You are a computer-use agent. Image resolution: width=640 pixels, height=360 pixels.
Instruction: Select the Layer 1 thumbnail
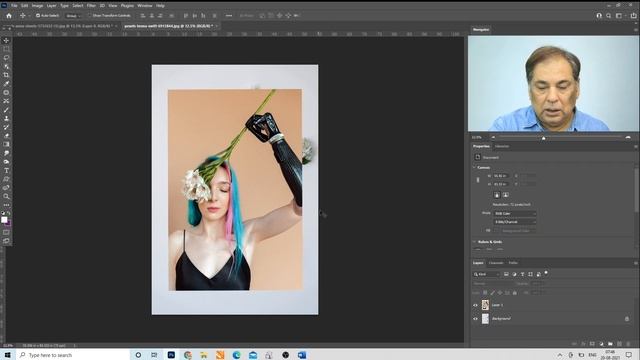[x=485, y=305]
